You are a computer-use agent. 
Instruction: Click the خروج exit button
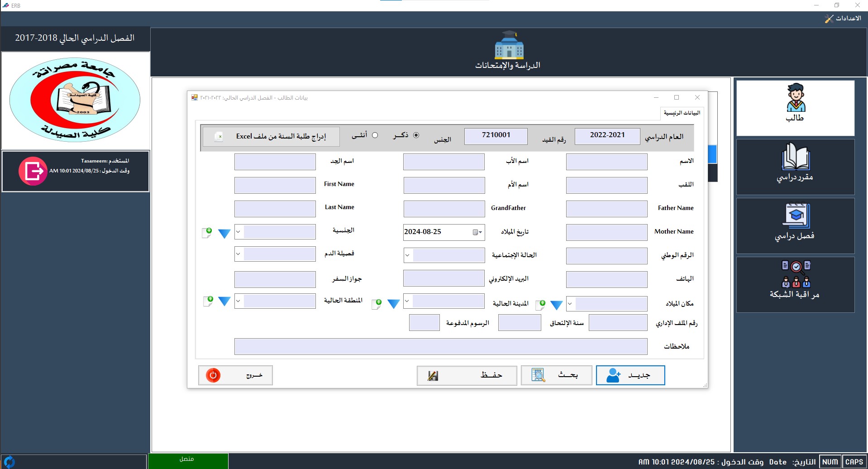pyautogui.click(x=235, y=375)
